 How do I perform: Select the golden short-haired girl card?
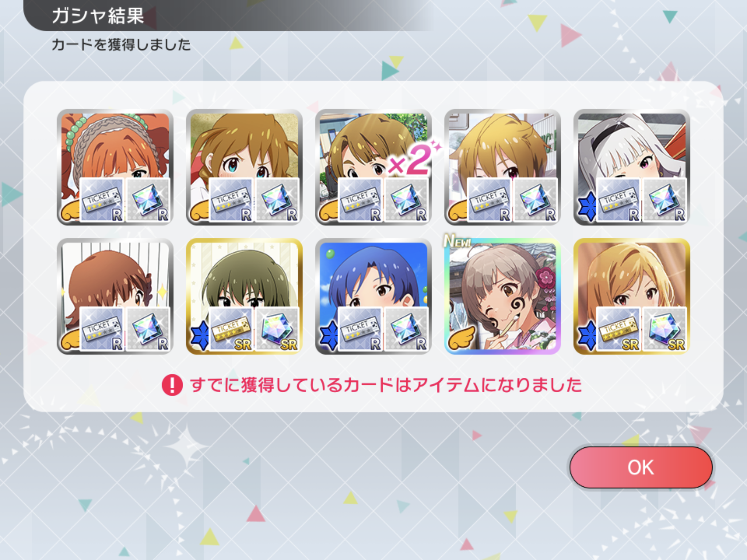click(x=502, y=167)
